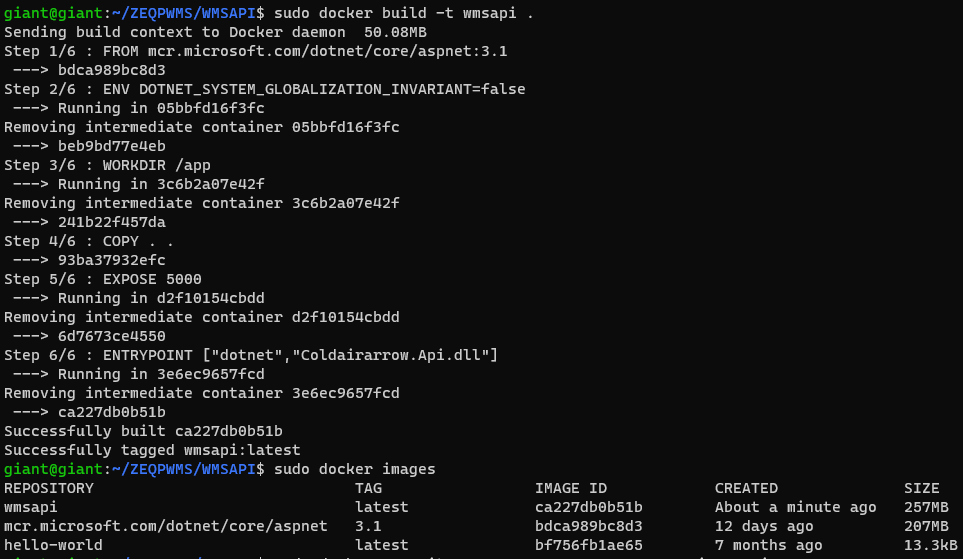Click the hello-world repository entry

pyautogui.click(x=53, y=545)
